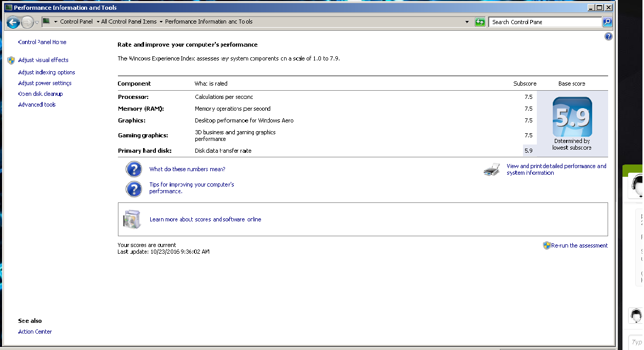The image size is (644, 350).
Task: Click the question icon beside 'What do these numbers mean?'
Action: point(134,169)
